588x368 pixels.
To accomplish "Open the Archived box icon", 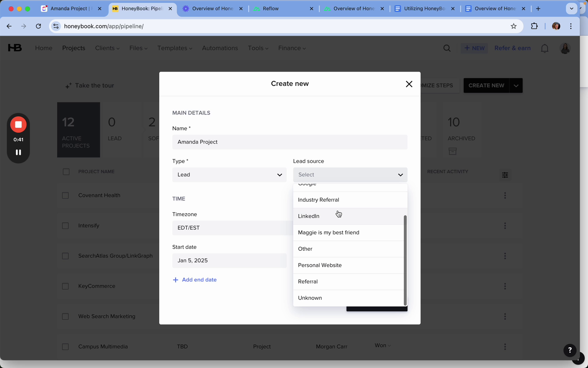I will point(453,151).
